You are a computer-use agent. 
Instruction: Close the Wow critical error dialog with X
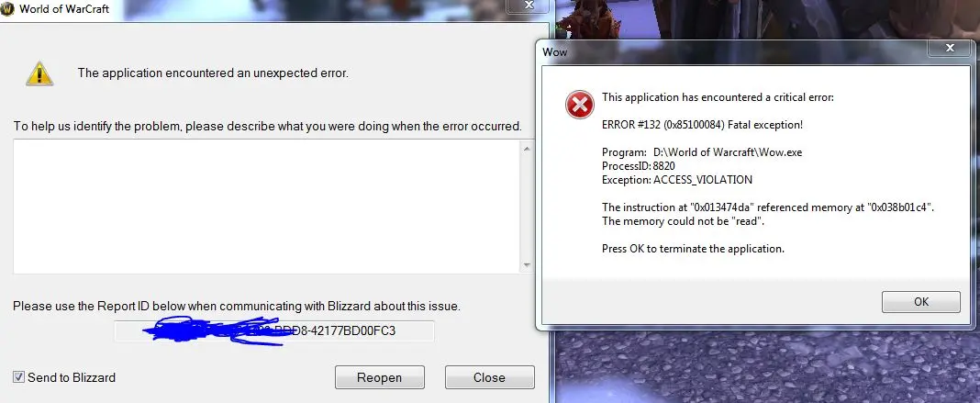(x=950, y=48)
